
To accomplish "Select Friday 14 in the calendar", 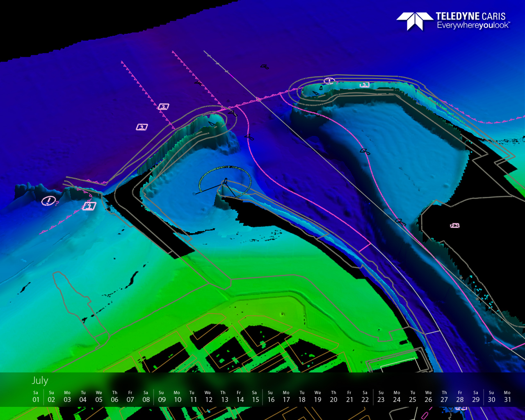I will click(240, 397).
